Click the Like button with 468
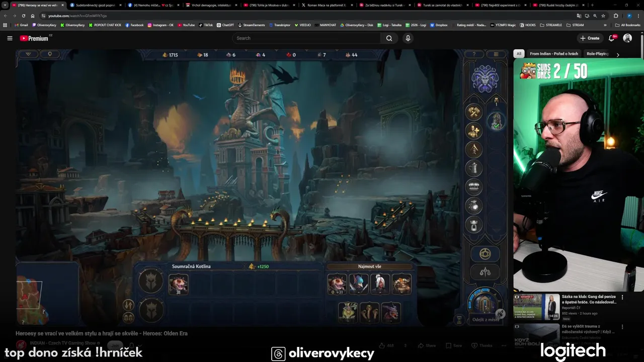This screenshot has width=644, height=362. tap(386, 345)
